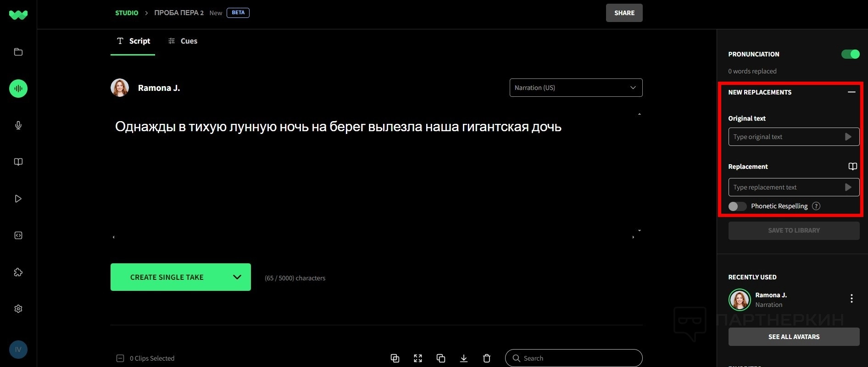The width and height of the screenshot is (868, 367).
Task: Select the Script tab
Action: [134, 41]
